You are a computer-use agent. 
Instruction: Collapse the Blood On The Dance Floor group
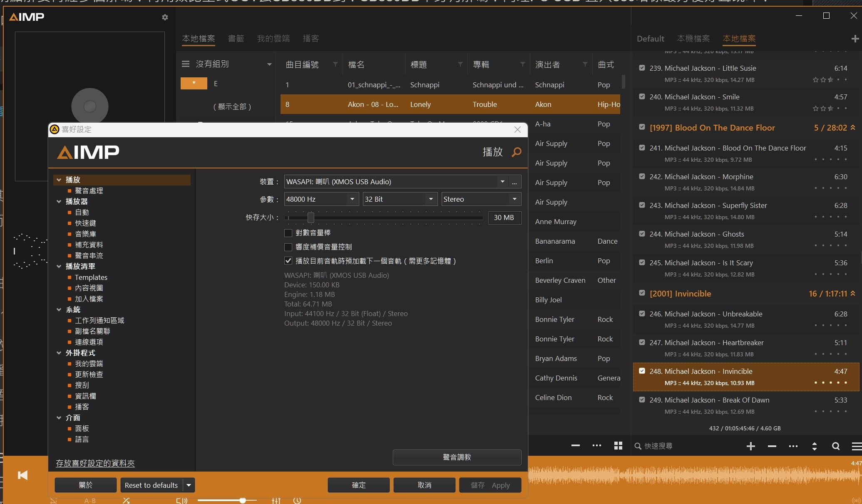(853, 128)
